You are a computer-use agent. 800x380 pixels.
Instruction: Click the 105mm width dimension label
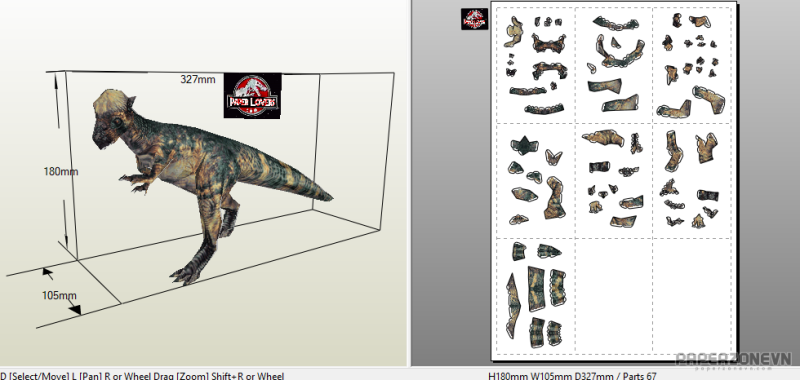59,295
